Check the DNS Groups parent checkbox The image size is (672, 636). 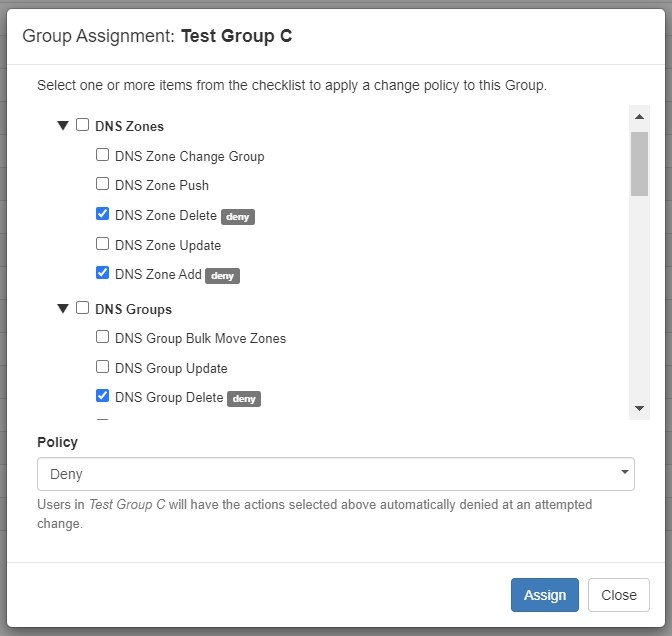pyautogui.click(x=83, y=309)
